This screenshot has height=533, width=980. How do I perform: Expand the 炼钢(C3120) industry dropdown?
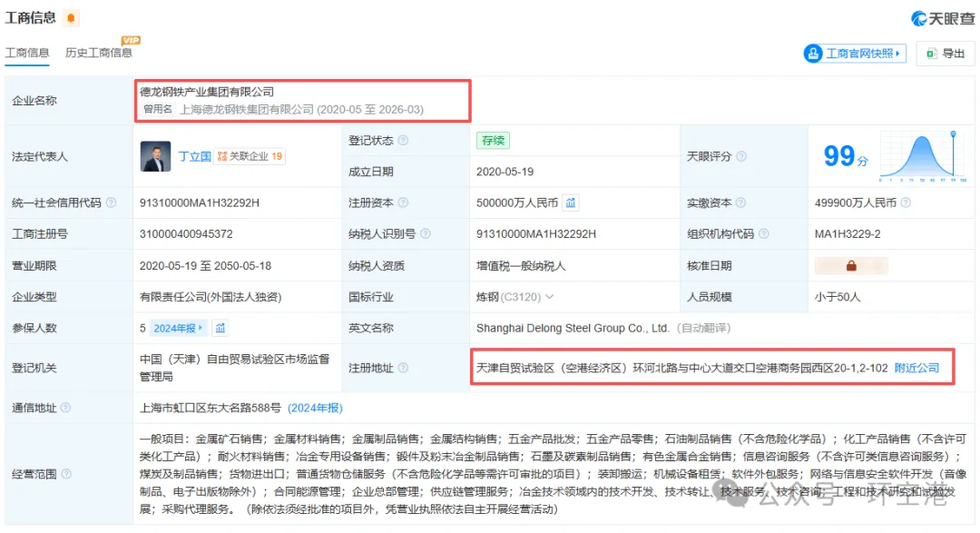coord(549,297)
